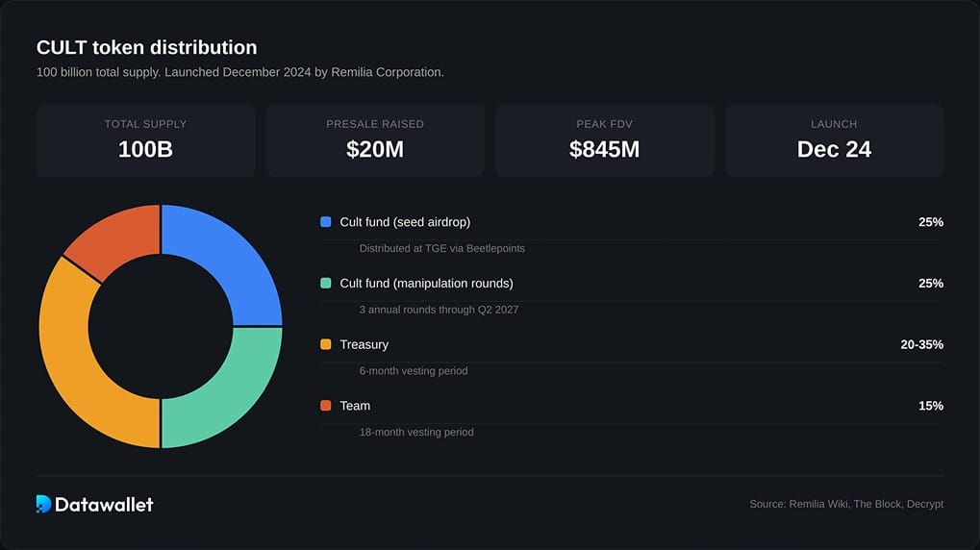Click the Cult fund (seed airdrop) label

click(405, 222)
